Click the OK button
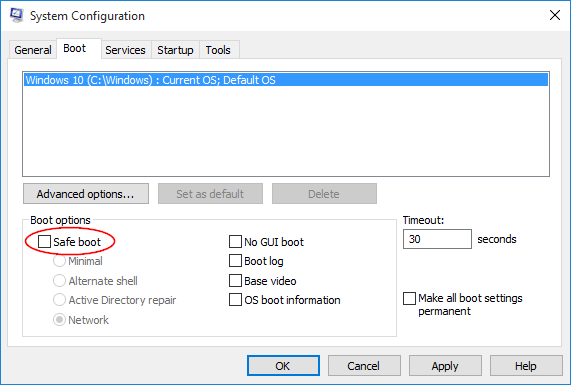Viewport: 571px width, 385px height. 283,366
